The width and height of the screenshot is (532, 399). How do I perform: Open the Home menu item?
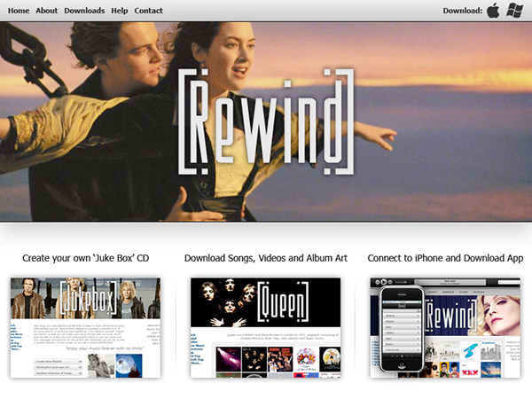pyautogui.click(x=19, y=11)
